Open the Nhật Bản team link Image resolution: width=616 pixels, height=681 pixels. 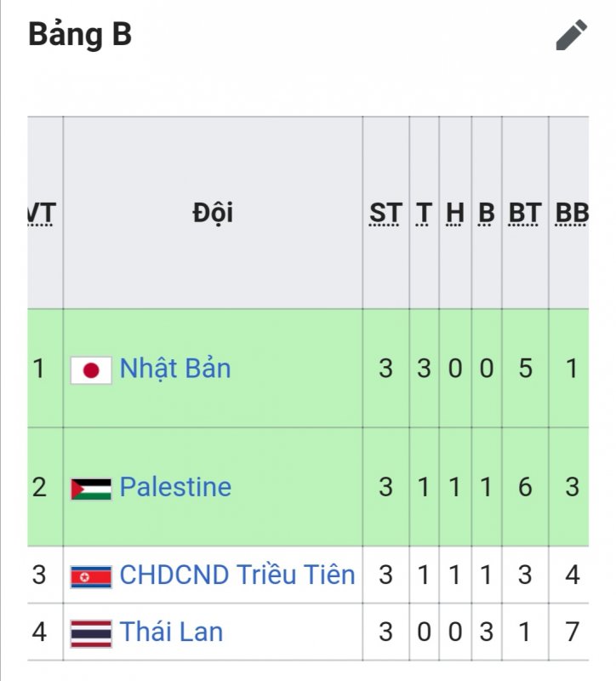[175, 369]
